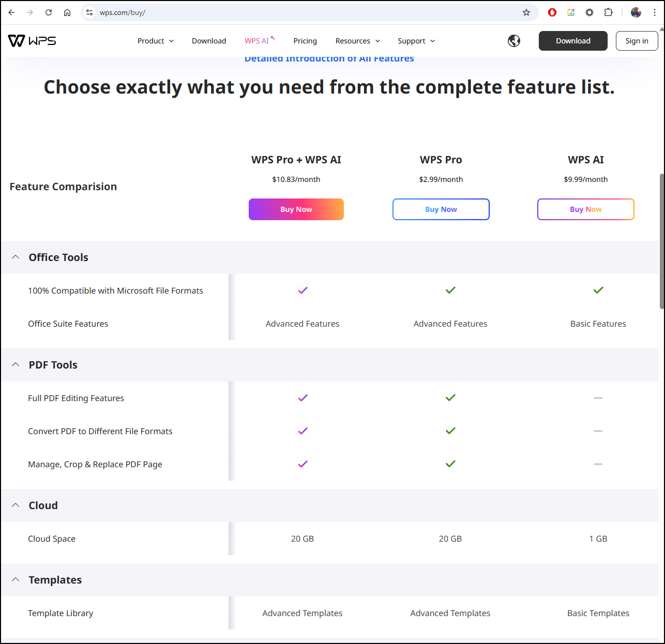
Task: Click green compatibility checkmark under WPS AI
Action: 598,290
